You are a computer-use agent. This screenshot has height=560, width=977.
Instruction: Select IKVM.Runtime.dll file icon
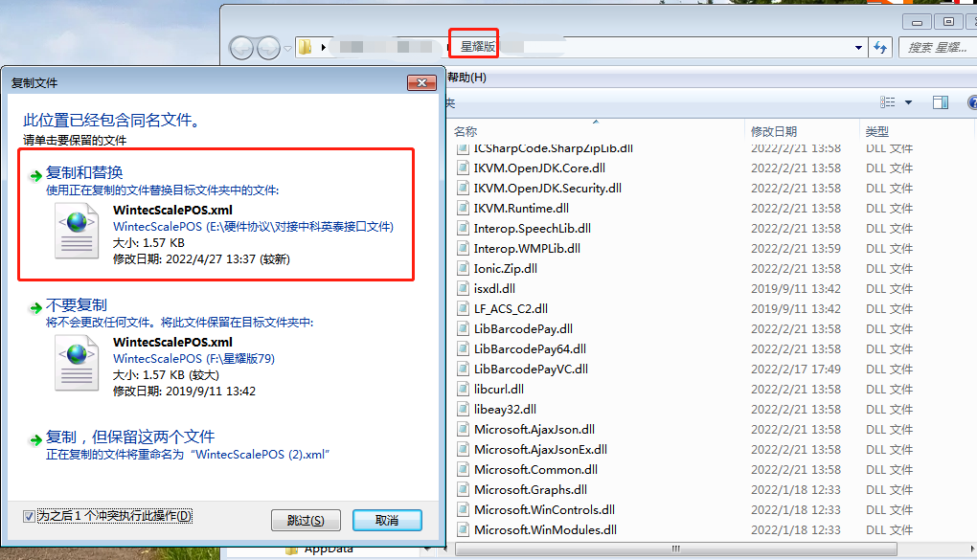tap(463, 208)
